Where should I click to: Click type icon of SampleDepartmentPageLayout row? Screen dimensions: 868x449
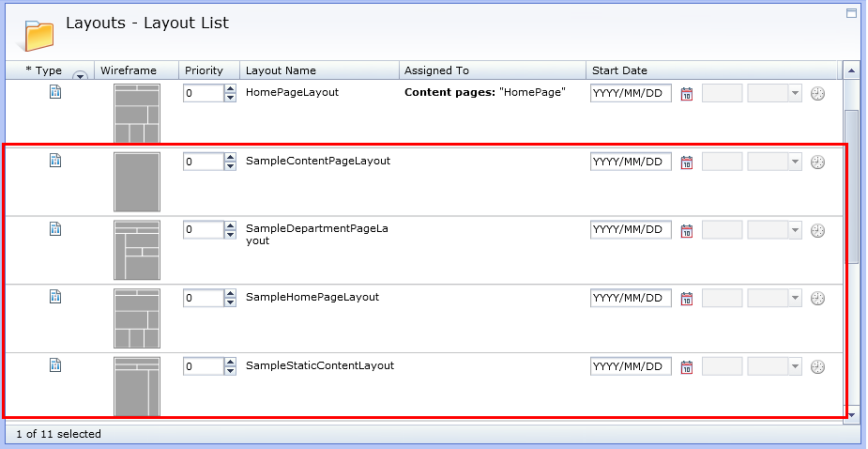point(55,228)
